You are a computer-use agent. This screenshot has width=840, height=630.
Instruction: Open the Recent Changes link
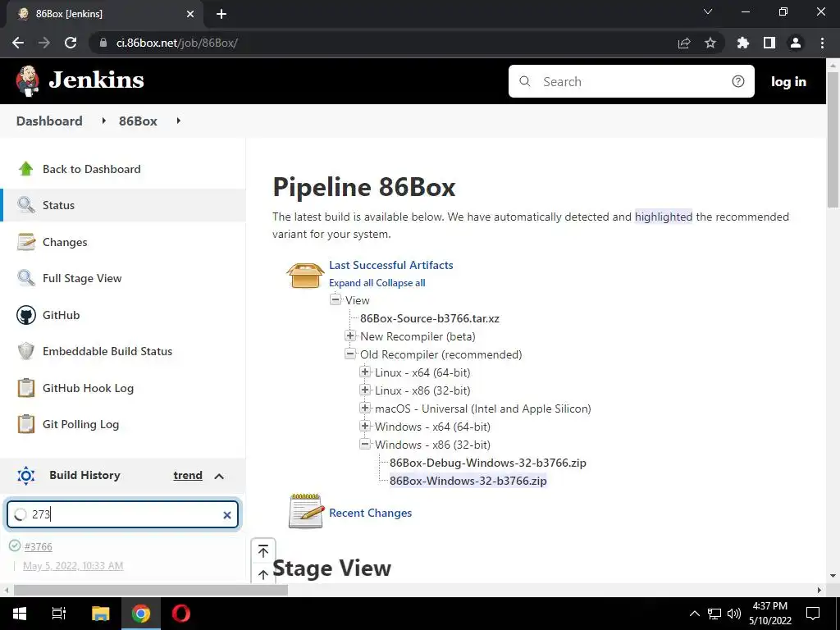click(371, 513)
